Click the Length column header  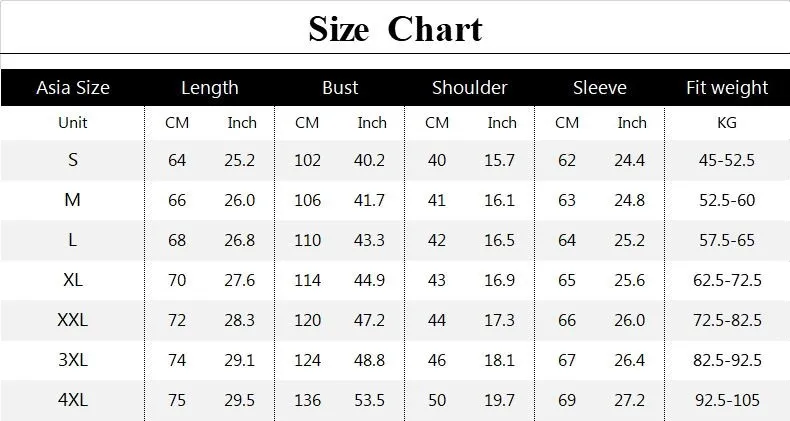pos(210,88)
